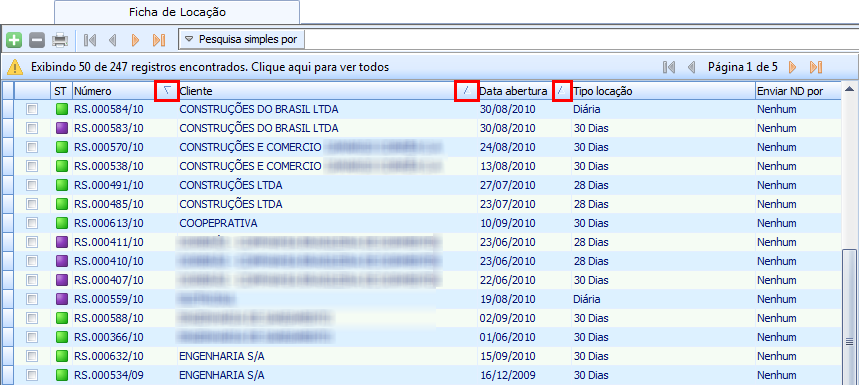The image size is (859, 385).
Task: Click green status square of RS.000584/10
Action: click(x=61, y=110)
